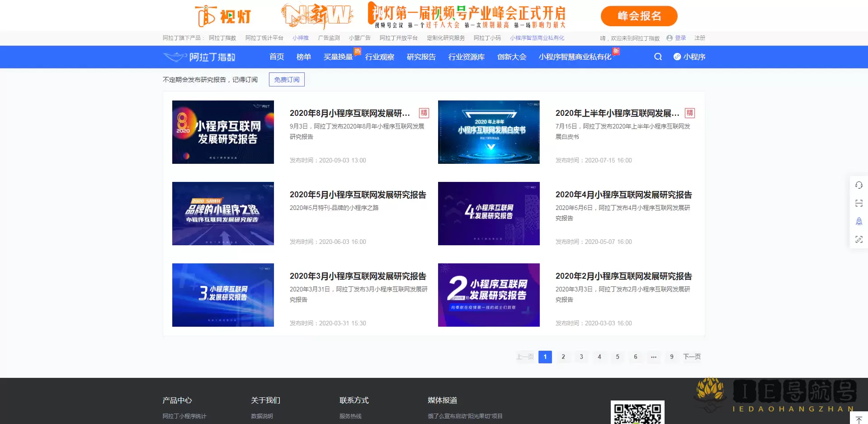The image size is (868, 424).
Task: Open the customer service headset icon
Action: point(859,185)
